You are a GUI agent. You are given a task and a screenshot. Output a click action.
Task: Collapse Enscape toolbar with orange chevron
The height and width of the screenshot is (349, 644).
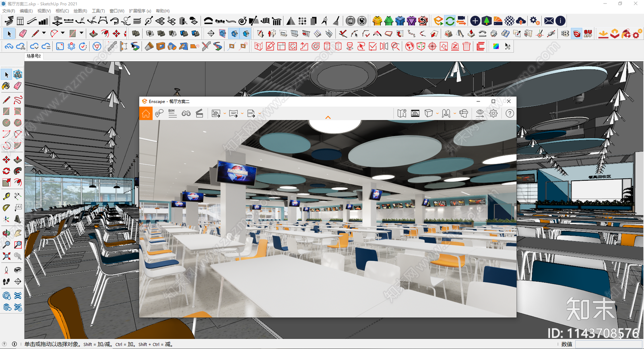tap(328, 117)
